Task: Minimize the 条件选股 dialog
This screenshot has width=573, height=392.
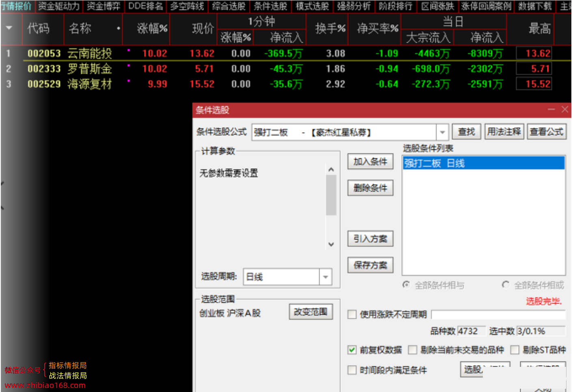Action: [551, 110]
